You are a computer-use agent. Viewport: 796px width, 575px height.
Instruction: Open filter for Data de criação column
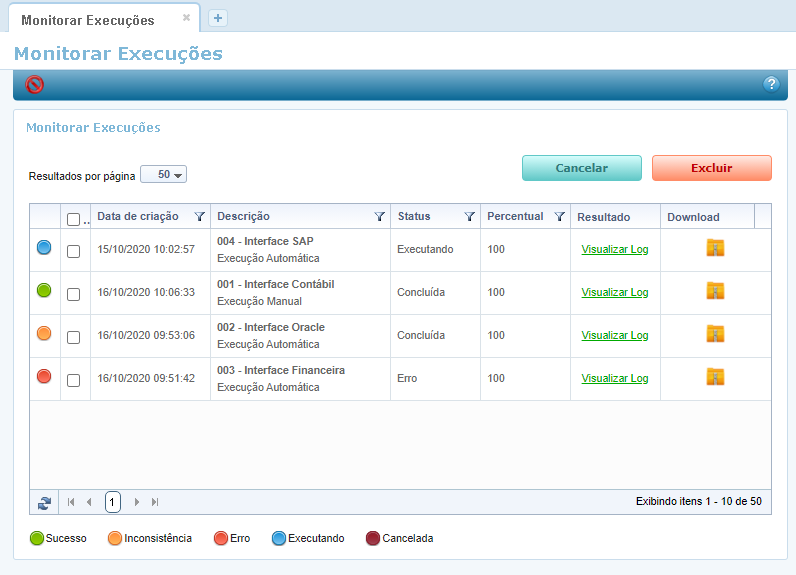pos(199,217)
